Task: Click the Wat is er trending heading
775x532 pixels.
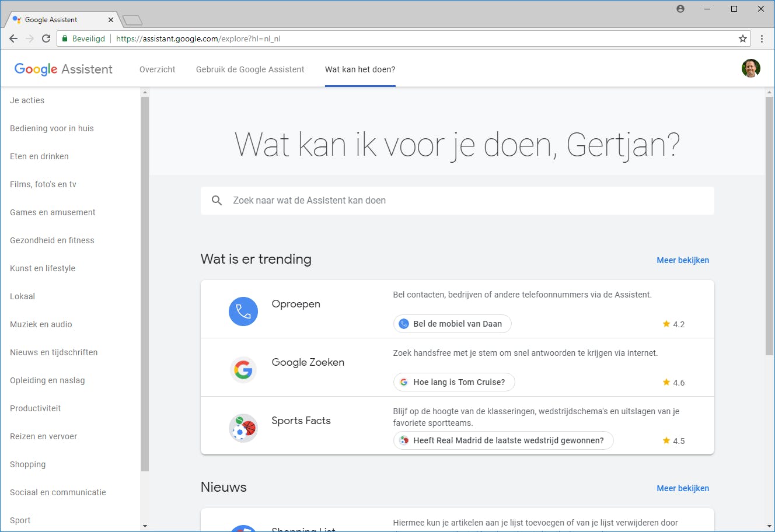Action: coord(256,259)
